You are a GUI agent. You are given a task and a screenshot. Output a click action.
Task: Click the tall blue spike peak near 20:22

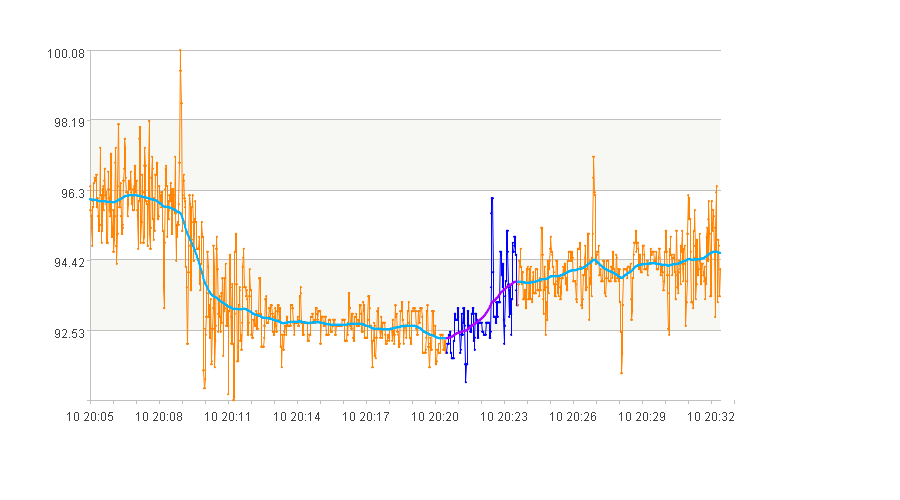[492, 198]
